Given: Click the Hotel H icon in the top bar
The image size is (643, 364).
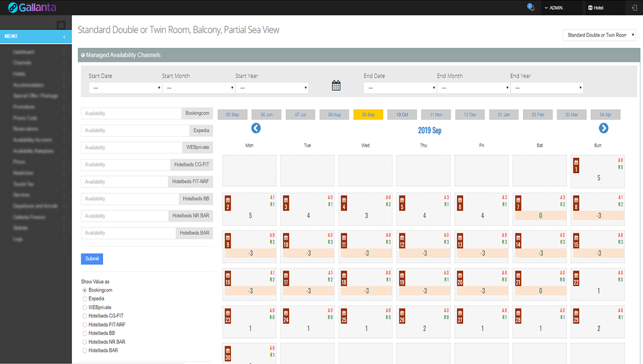Looking at the screenshot, I should click(590, 8).
